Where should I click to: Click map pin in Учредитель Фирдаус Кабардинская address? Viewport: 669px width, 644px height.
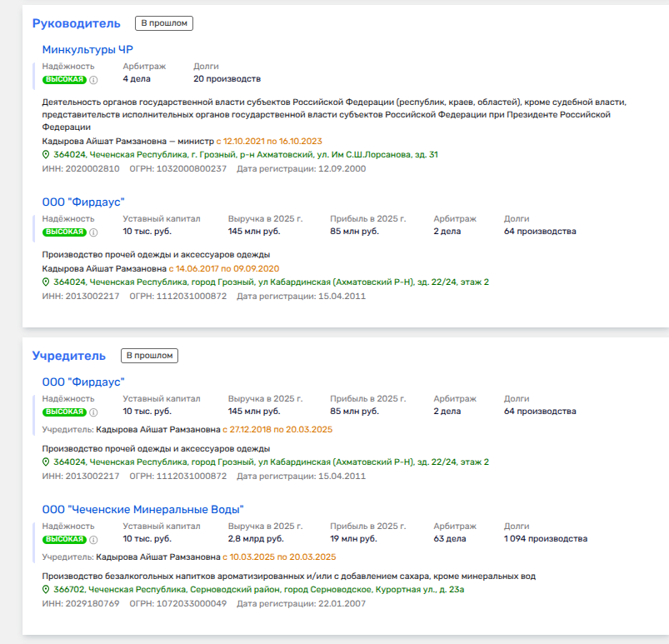(46, 462)
